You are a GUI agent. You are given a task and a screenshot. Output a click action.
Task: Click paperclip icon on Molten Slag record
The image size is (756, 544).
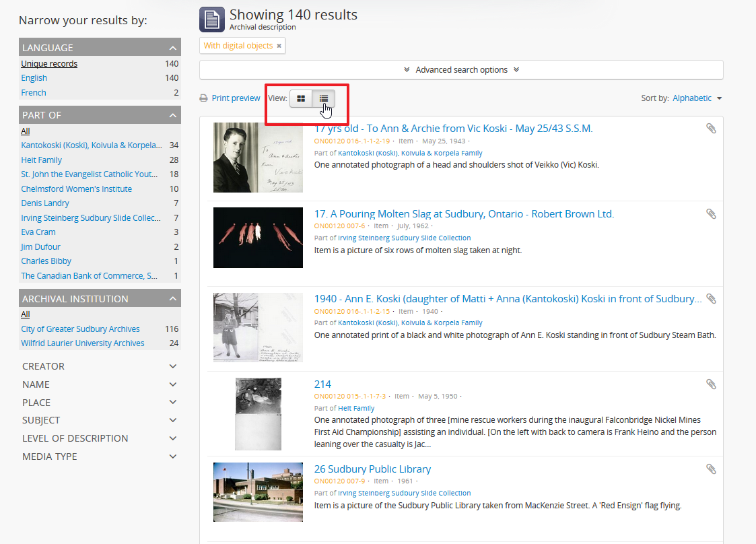[x=711, y=214]
